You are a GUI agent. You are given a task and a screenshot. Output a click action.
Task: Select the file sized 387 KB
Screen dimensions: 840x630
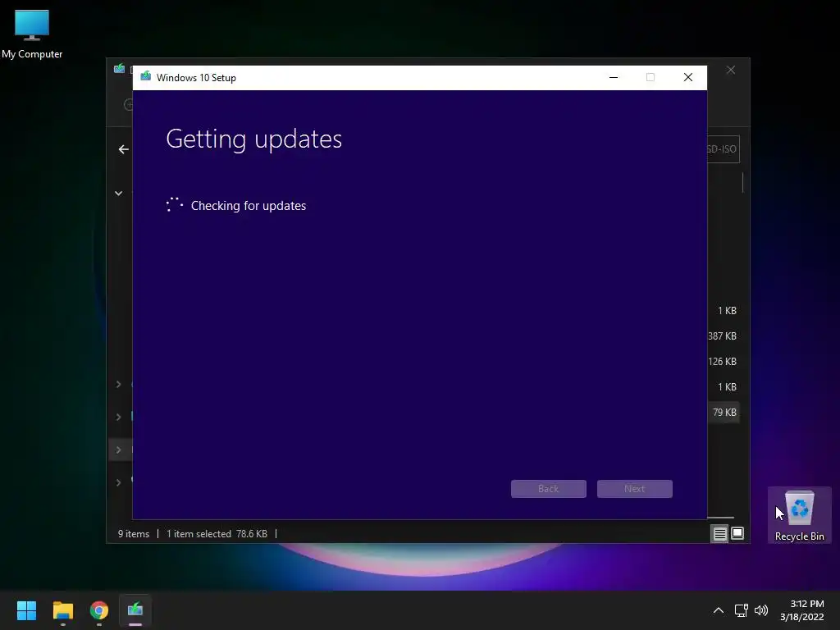[722, 336]
